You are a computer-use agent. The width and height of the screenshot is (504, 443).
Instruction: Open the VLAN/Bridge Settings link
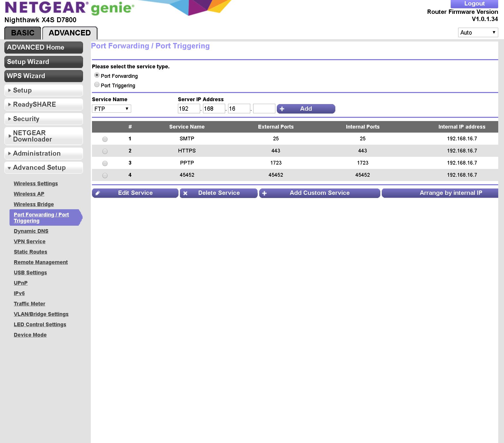pyautogui.click(x=41, y=314)
